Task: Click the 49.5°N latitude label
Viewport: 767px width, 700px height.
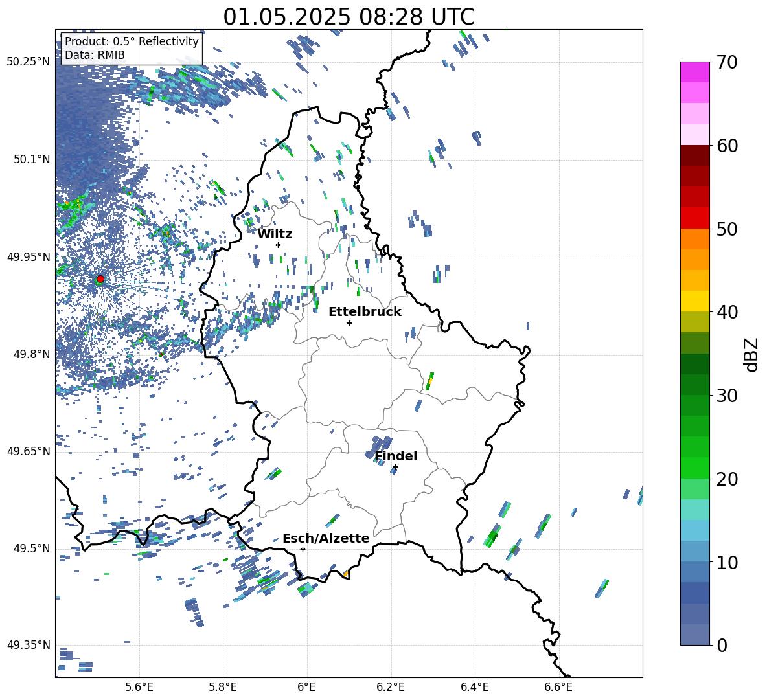Action: tap(31, 548)
